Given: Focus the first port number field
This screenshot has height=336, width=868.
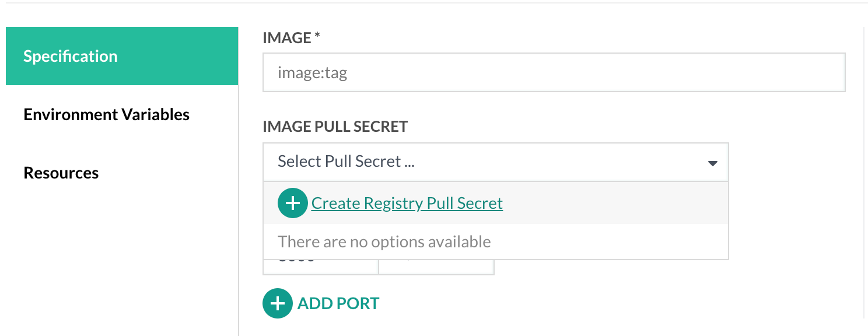Looking at the screenshot, I should click(320, 267).
